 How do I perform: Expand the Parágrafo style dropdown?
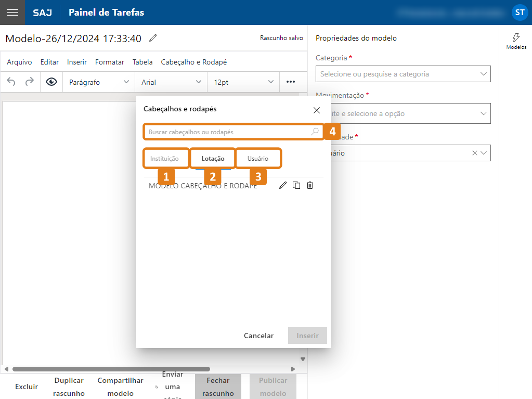[99, 82]
